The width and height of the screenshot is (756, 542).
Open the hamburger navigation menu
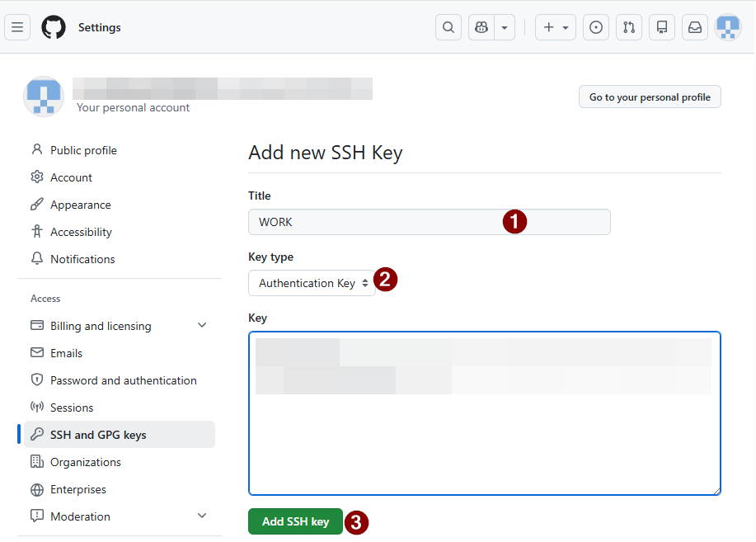point(17,27)
